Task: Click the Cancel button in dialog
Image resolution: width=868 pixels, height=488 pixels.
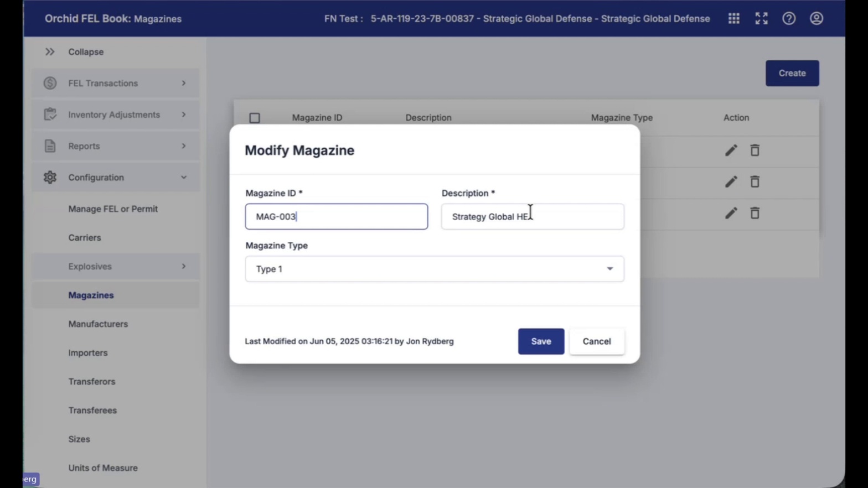Action: click(x=597, y=341)
